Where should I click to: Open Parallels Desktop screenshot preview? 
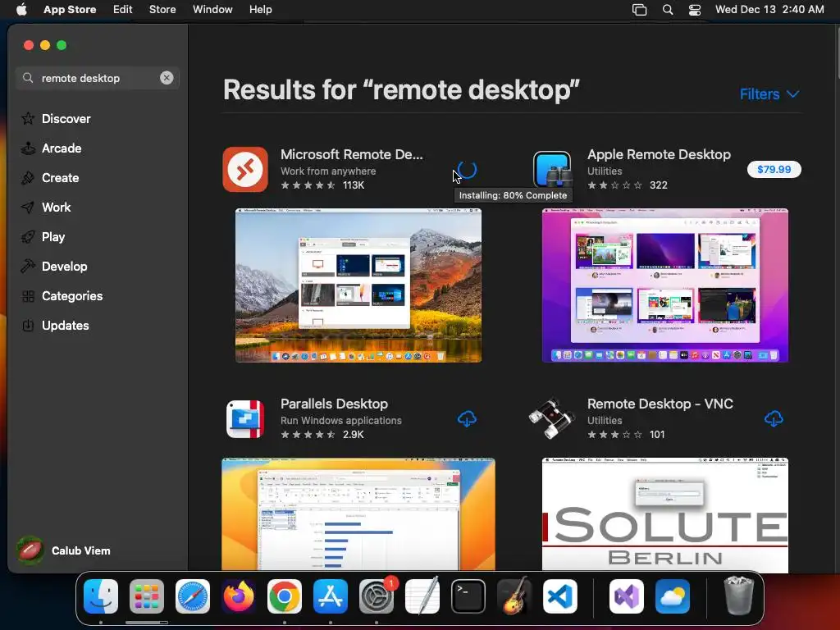click(358, 514)
